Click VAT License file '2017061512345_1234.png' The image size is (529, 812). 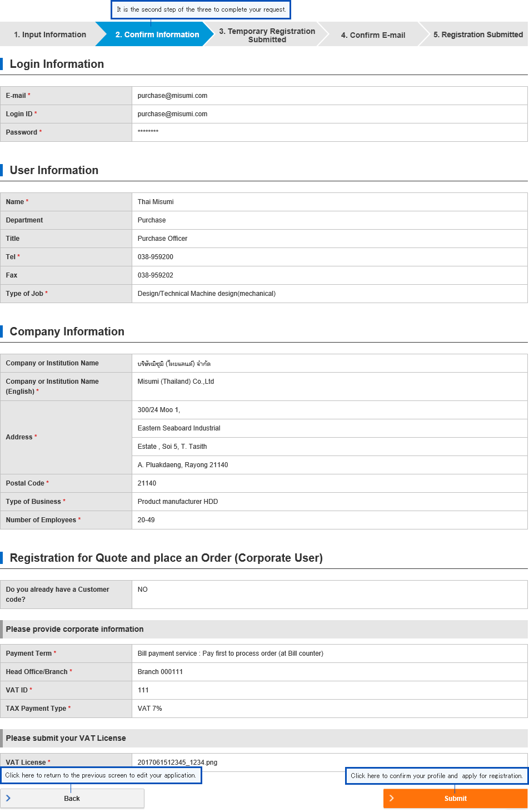tap(177, 763)
